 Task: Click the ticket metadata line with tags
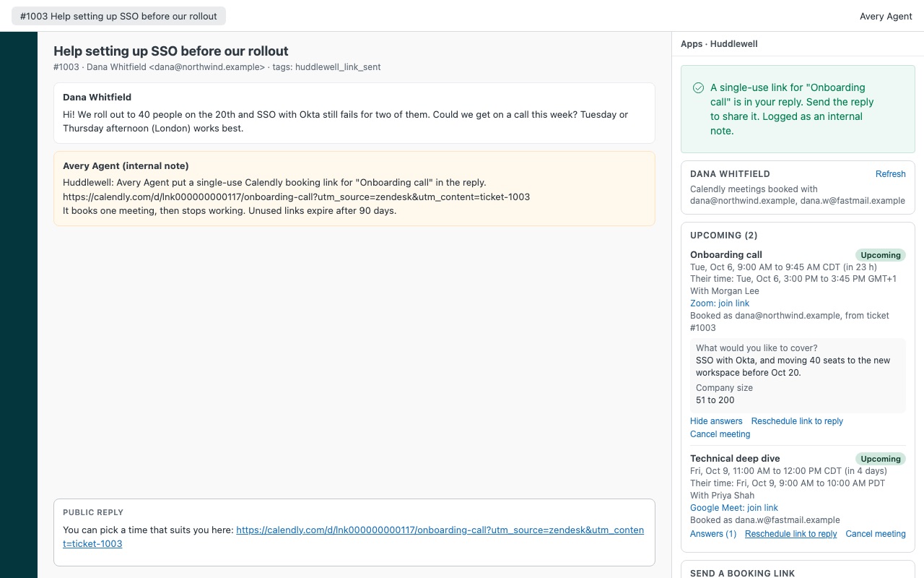[217, 67]
